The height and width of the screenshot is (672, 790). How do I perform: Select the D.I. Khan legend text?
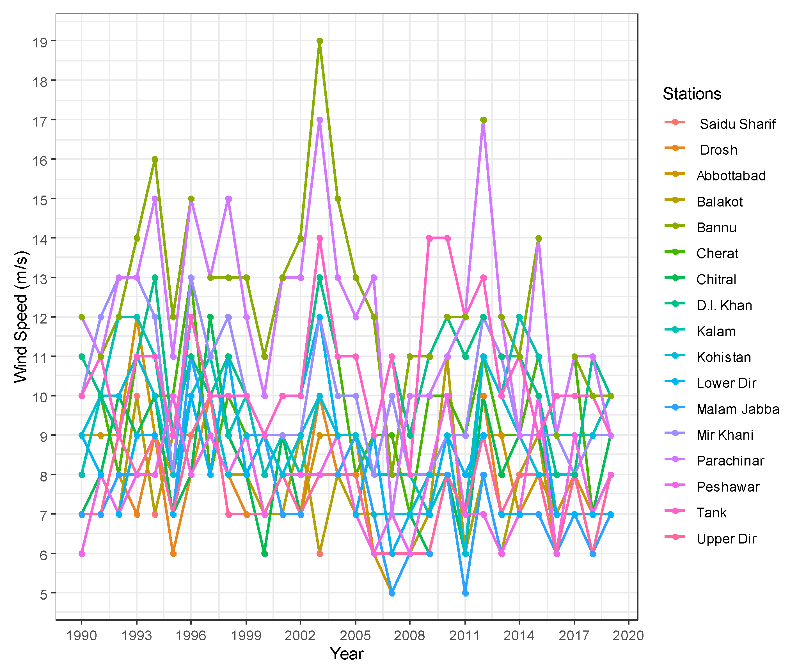(724, 305)
